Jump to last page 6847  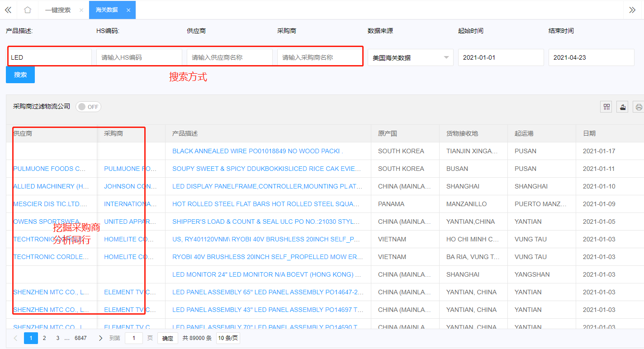80,338
